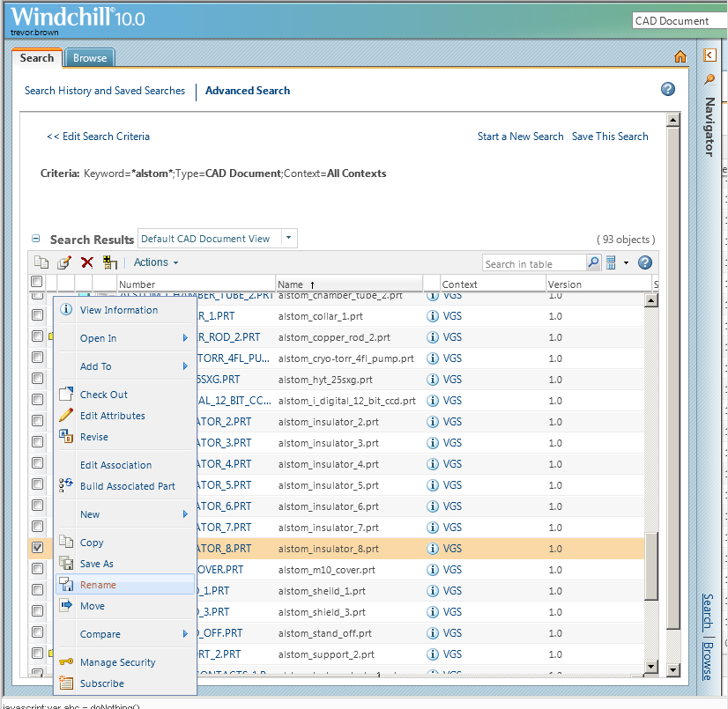Open the table help icon
Screen dimensions: 728x709
pyautogui.click(x=645, y=262)
